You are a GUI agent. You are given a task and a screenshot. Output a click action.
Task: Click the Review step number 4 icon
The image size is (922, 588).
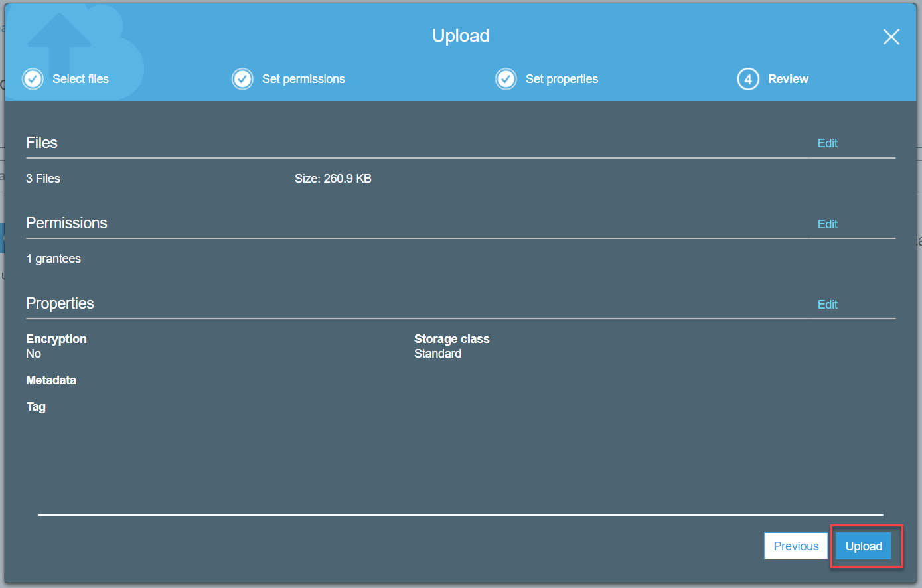click(748, 79)
